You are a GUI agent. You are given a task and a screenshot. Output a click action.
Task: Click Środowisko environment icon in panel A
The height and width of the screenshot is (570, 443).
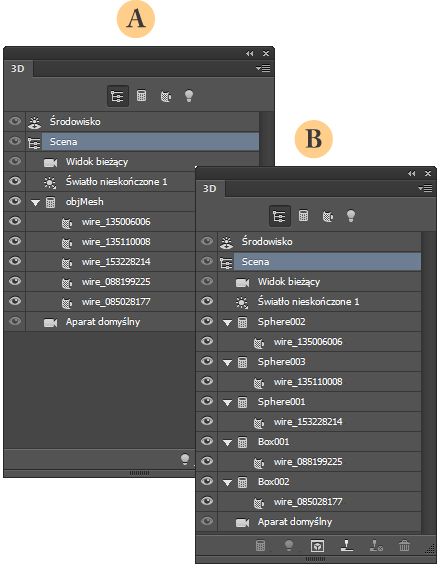[35, 122]
